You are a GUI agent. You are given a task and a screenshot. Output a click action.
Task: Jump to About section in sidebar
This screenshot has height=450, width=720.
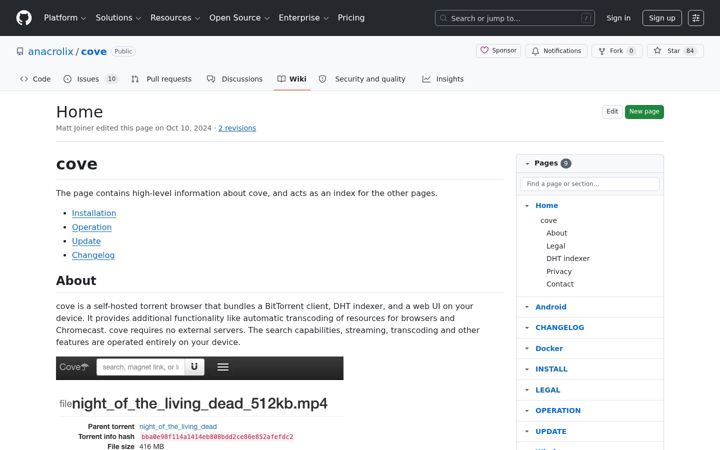click(x=557, y=233)
